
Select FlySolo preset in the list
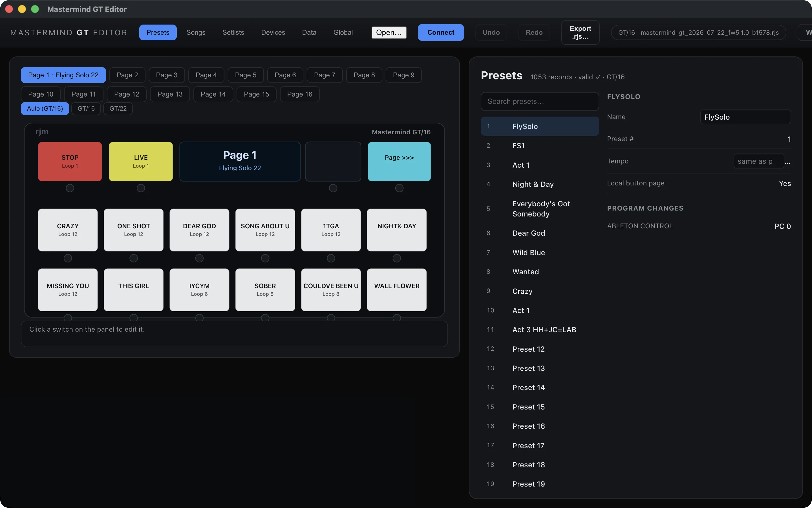[x=540, y=126]
